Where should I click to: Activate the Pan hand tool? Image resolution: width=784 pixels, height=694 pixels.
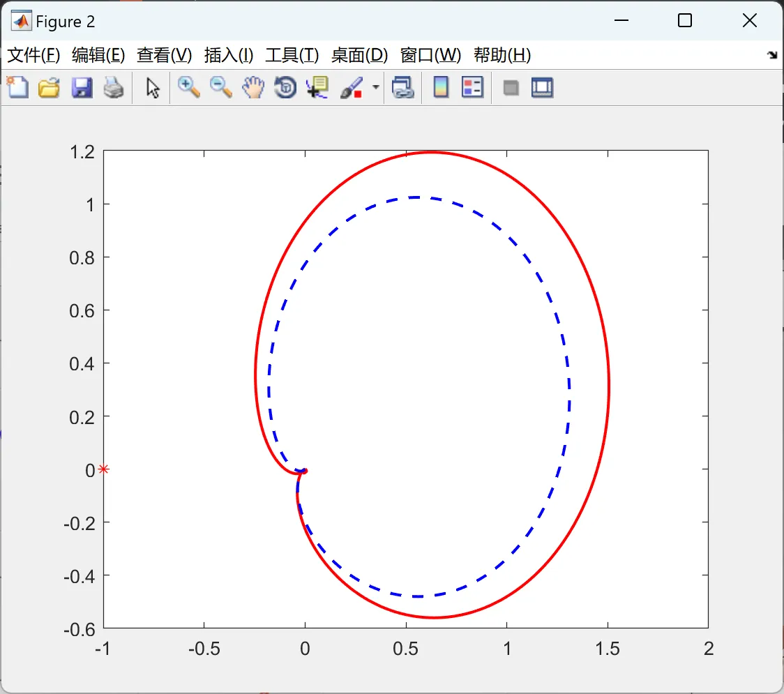tap(253, 88)
